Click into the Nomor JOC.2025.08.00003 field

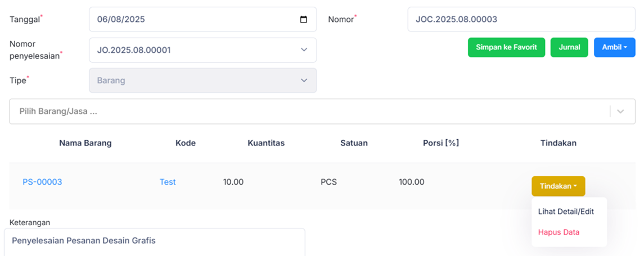(521, 20)
